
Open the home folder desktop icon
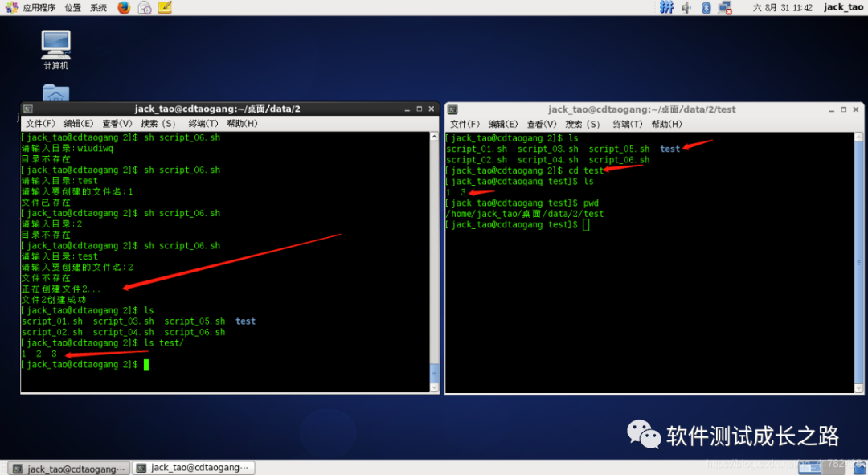click(x=56, y=92)
